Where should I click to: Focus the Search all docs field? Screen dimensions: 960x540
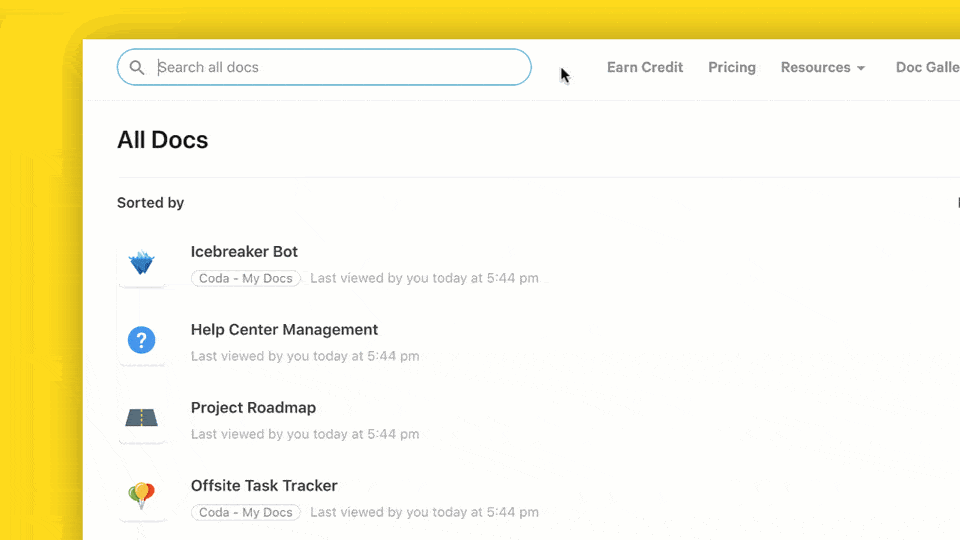coord(324,67)
